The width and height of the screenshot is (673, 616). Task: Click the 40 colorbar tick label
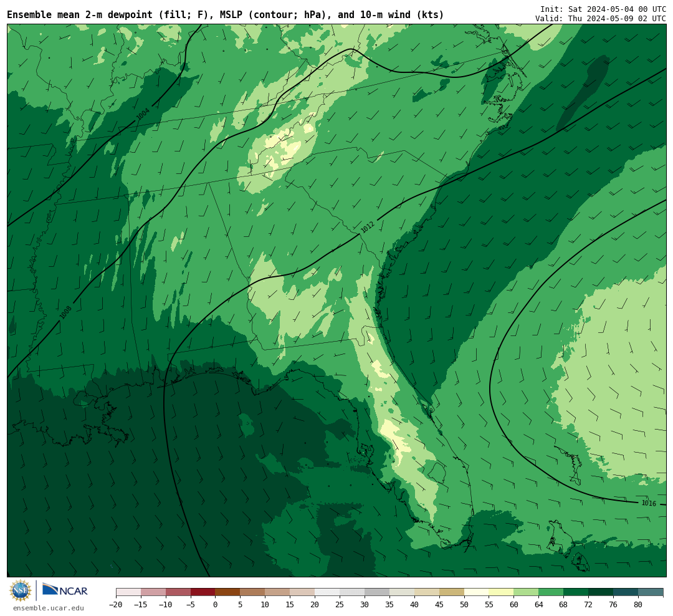point(414,605)
